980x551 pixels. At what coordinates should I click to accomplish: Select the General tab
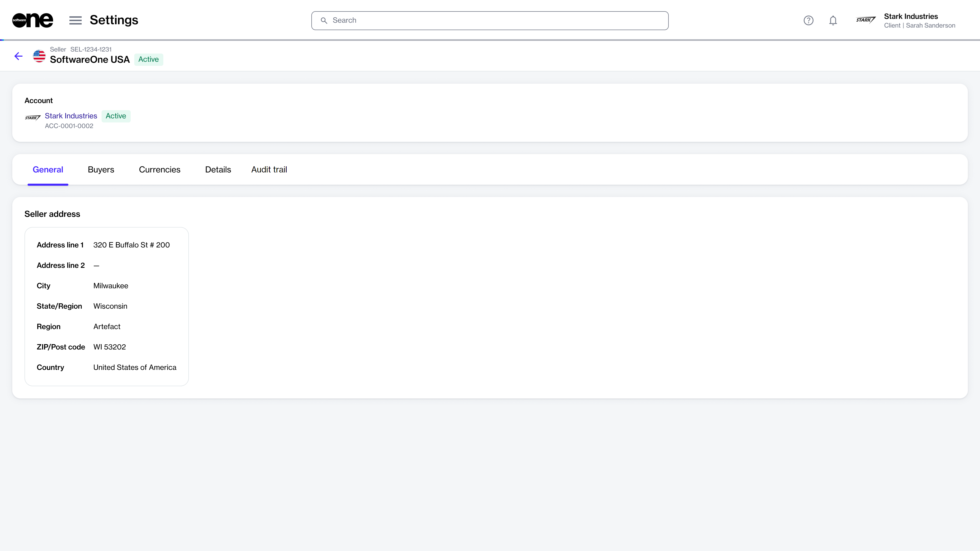[x=48, y=170]
